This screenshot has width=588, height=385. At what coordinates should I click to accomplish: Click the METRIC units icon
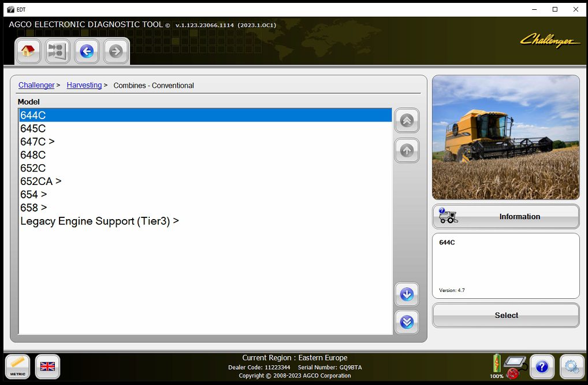17,367
